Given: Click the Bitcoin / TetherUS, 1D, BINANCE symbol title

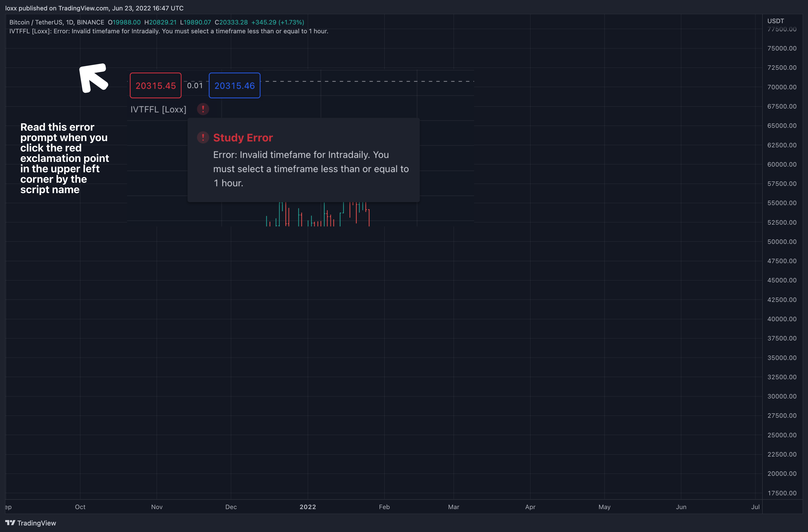Looking at the screenshot, I should (57, 22).
